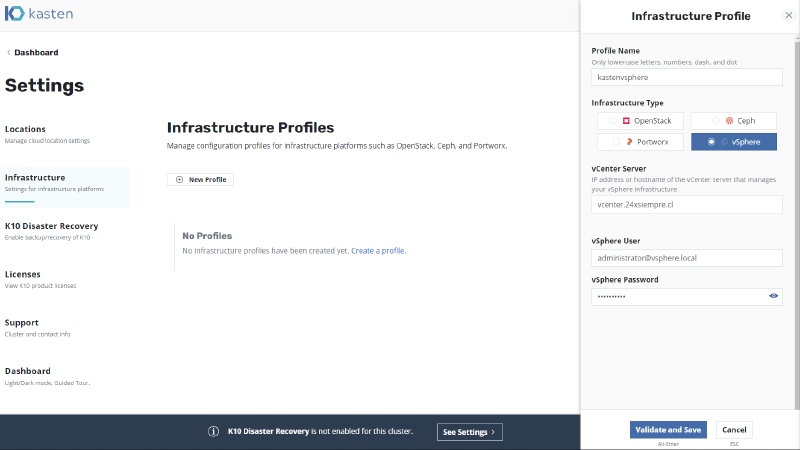Click the plus icon on New Profile

tap(179, 180)
